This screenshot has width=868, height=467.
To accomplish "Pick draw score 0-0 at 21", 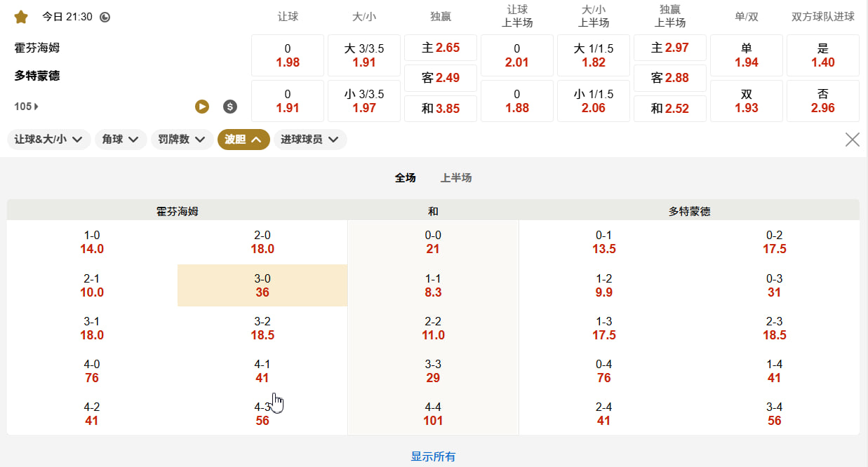I will click(x=433, y=242).
